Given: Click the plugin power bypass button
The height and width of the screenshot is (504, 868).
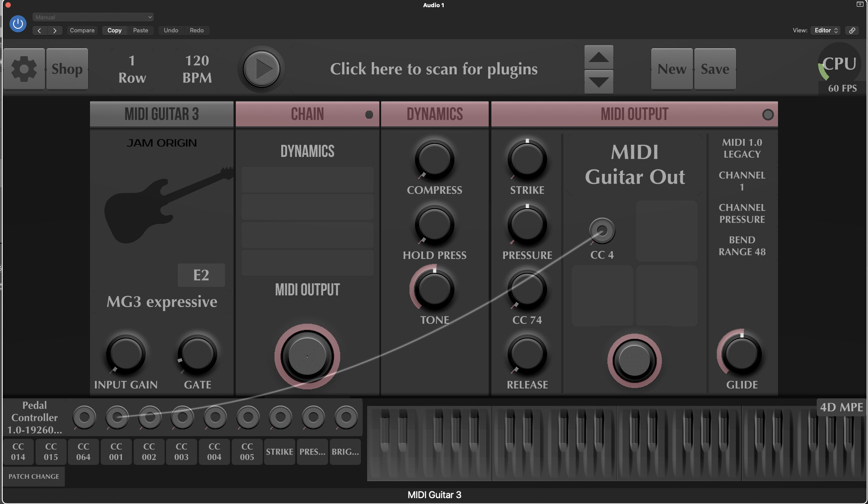Looking at the screenshot, I should (x=18, y=23).
